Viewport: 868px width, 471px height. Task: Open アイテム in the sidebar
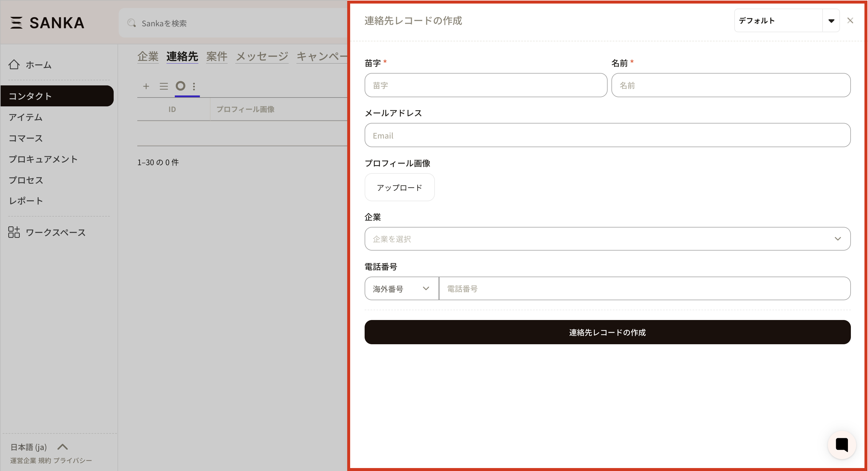[x=26, y=117]
